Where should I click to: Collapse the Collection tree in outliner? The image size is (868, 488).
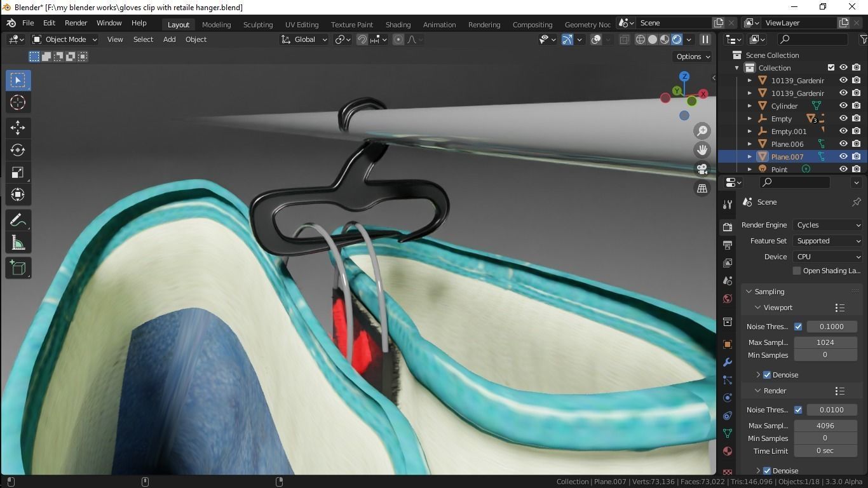pos(737,68)
